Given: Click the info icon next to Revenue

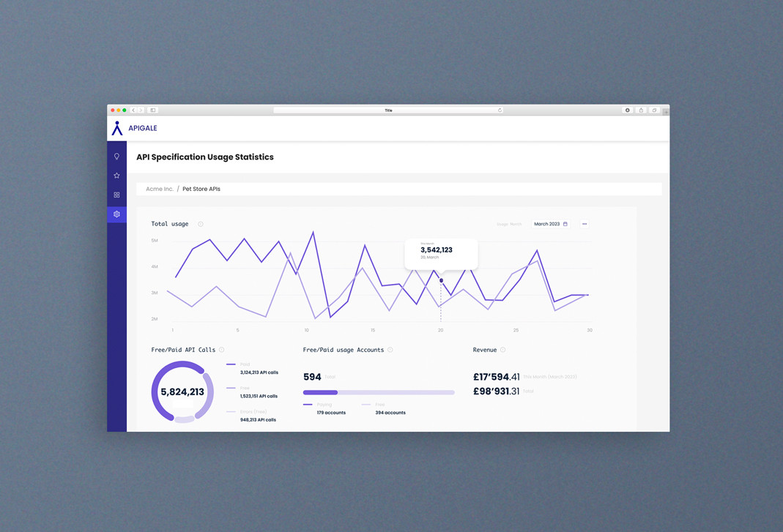Looking at the screenshot, I should (502, 350).
